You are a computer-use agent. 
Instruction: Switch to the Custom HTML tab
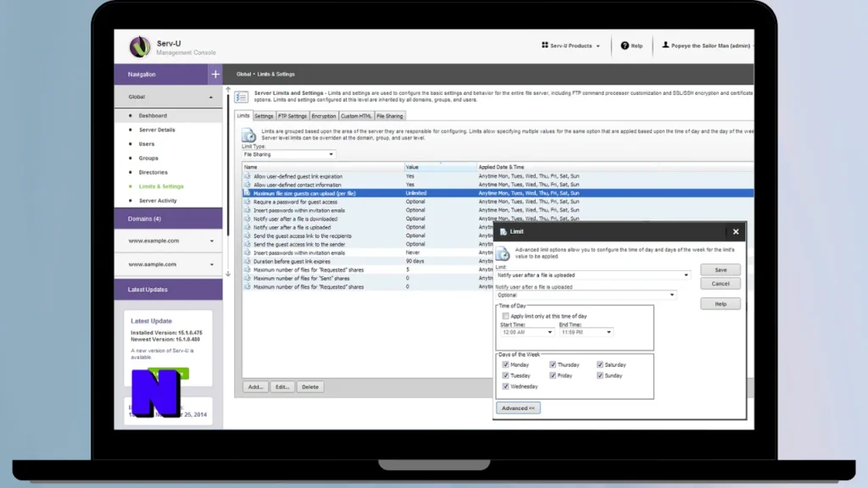coord(356,116)
